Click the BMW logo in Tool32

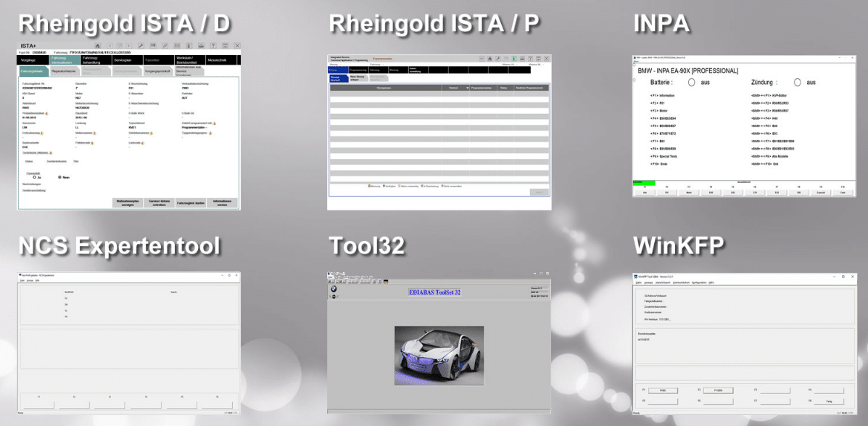pos(334,290)
